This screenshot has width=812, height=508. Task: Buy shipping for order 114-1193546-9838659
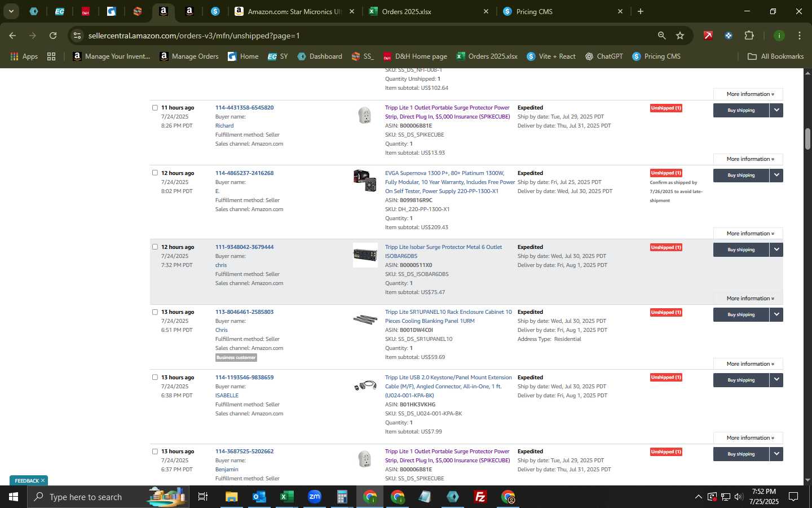coord(741,380)
